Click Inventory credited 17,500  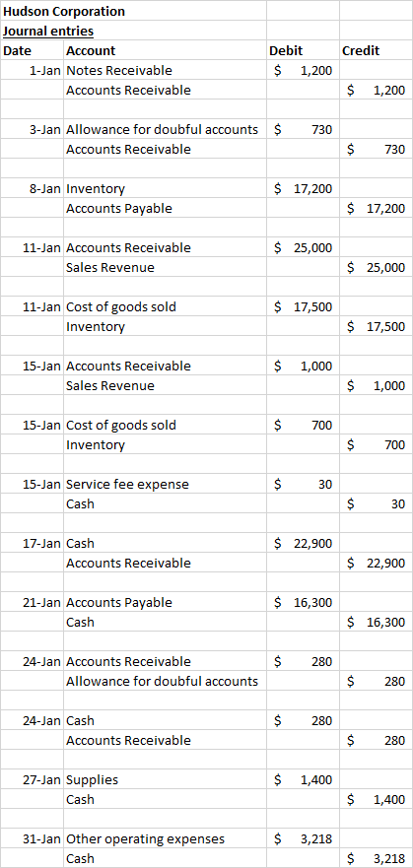[165, 327]
